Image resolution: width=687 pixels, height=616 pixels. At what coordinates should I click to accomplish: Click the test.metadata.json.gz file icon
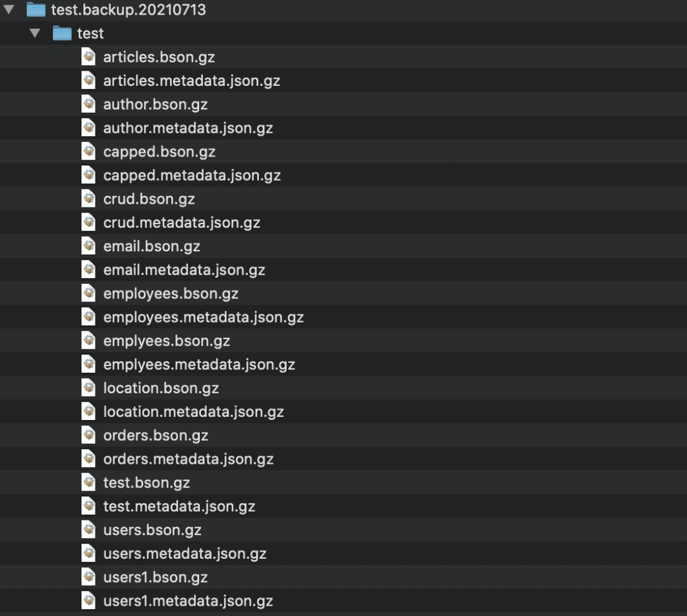(88, 507)
